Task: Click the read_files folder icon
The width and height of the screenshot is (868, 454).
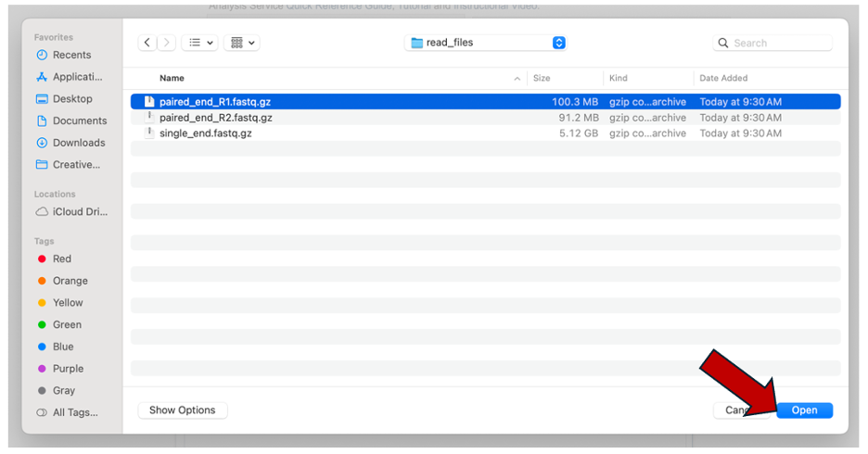Action: (416, 43)
